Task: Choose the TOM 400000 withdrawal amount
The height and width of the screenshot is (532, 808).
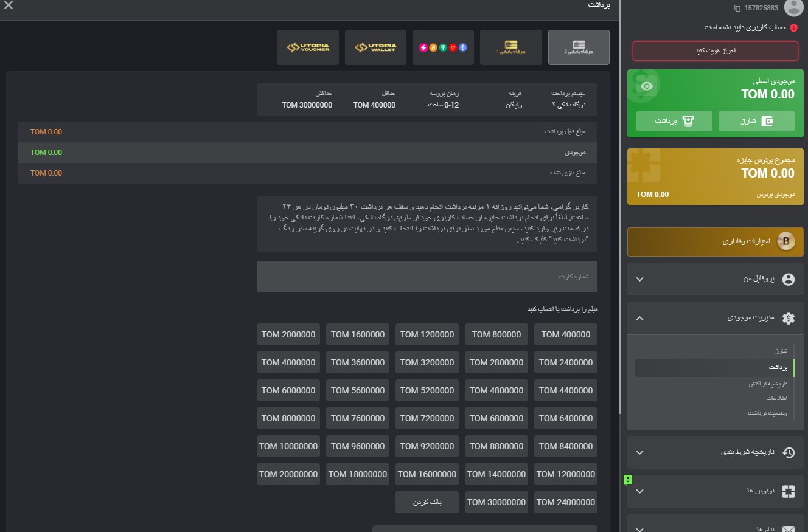Action: pos(565,334)
